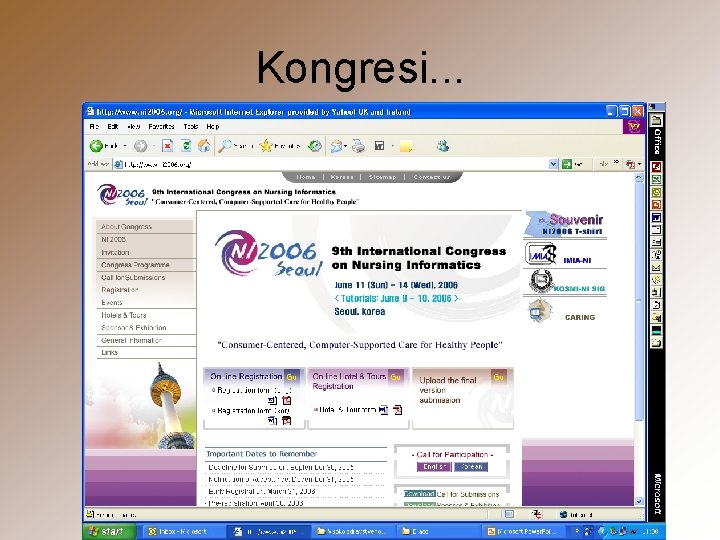
Task: Click the yellow Discuss note toolbar icon
Action: pyautogui.click(x=405, y=146)
